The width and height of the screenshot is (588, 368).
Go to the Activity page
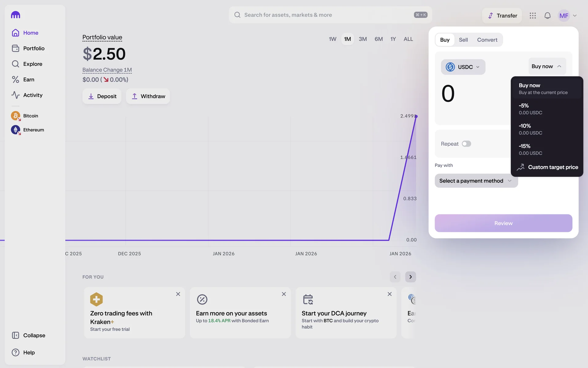(32, 95)
